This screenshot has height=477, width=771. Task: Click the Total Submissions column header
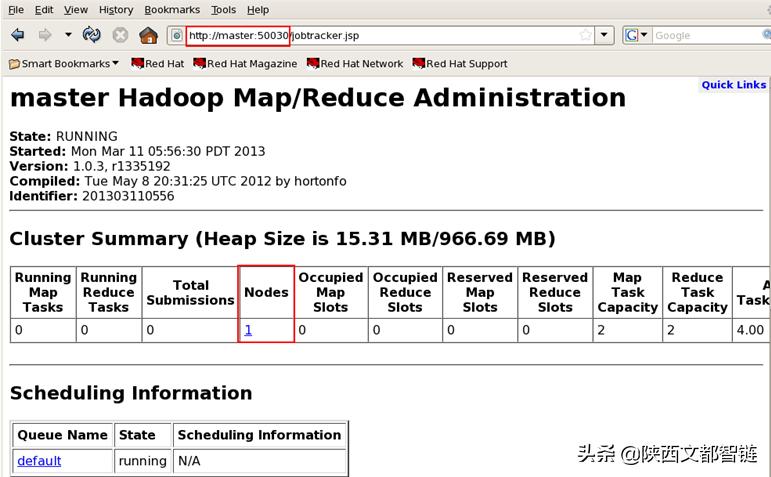(x=190, y=293)
